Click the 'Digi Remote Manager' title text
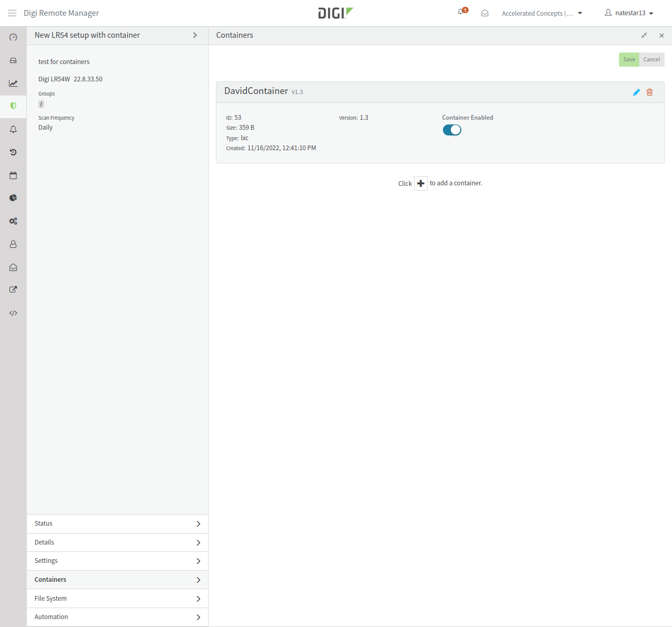This screenshot has width=672, height=627. (61, 13)
